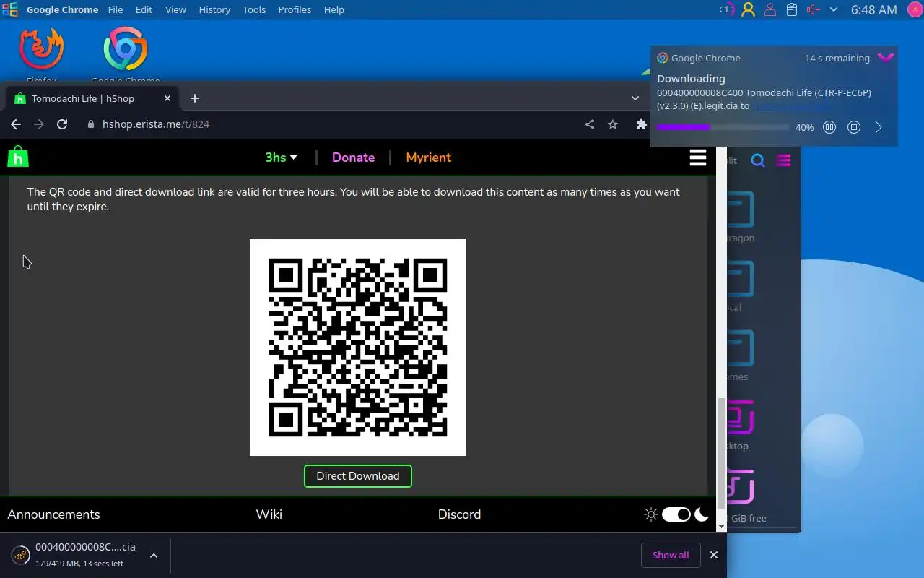Screen dimensions: 924x578
Task: Pause the download in the notification
Action: click(x=829, y=127)
